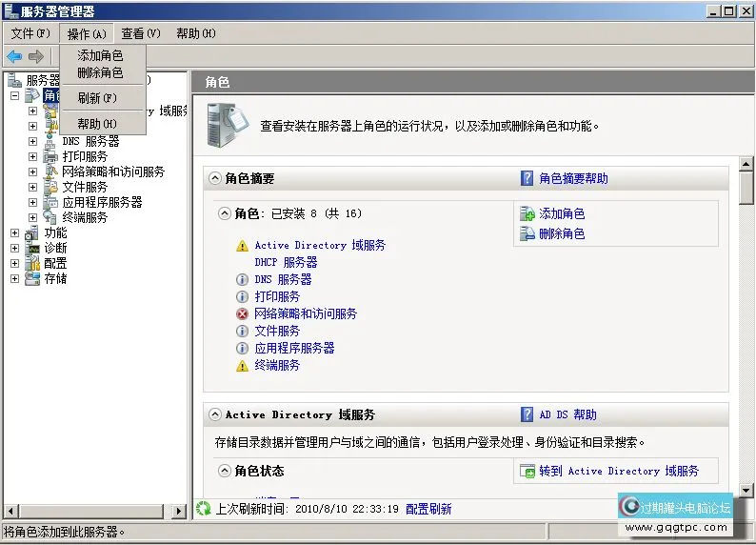Open the 文件(F) menu
The height and width of the screenshot is (545, 756).
[x=30, y=33]
